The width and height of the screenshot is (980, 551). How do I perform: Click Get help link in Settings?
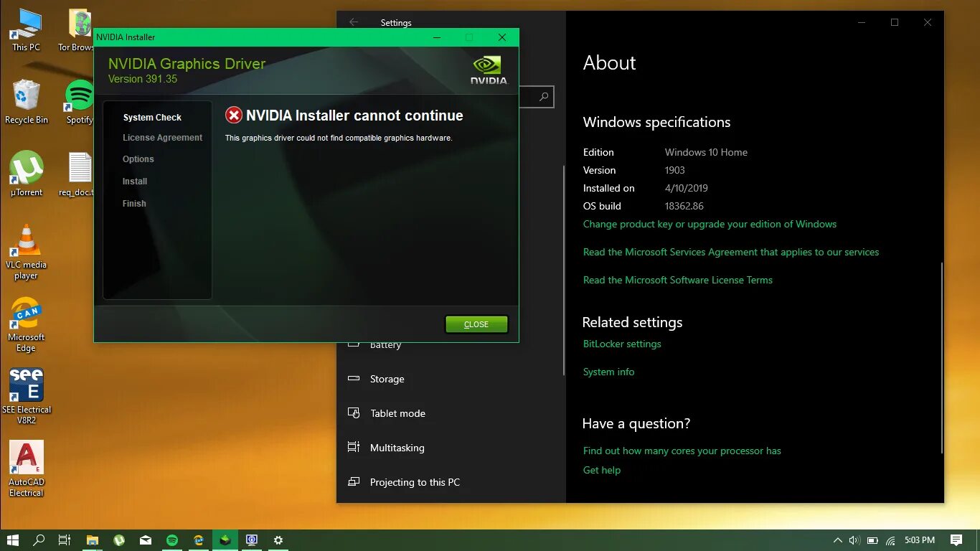click(x=602, y=470)
